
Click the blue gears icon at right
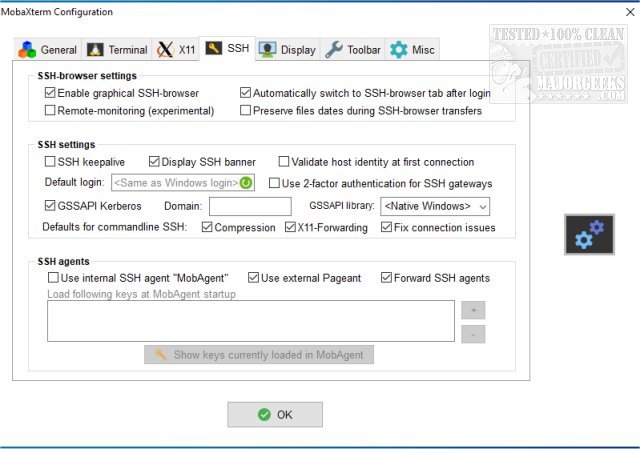click(589, 234)
